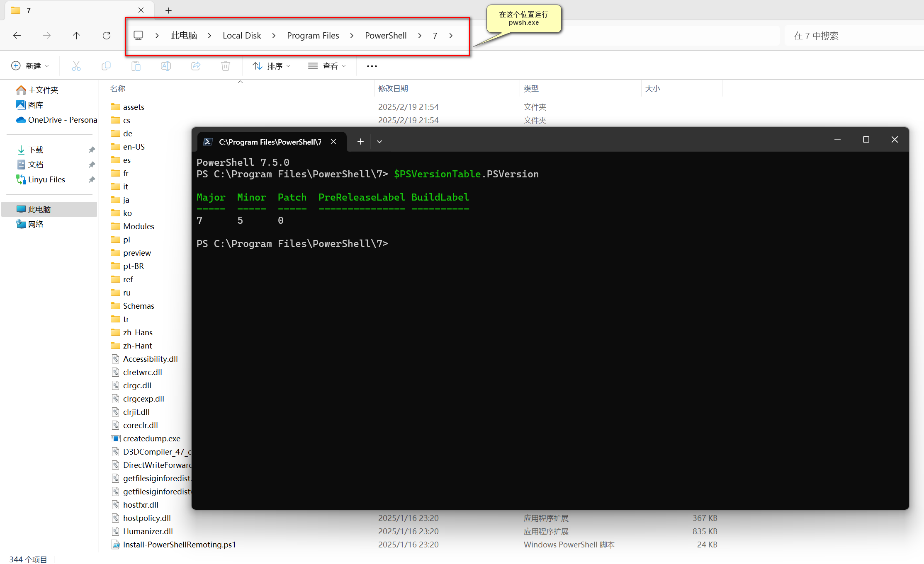Click the Cut scissors icon

(x=76, y=66)
